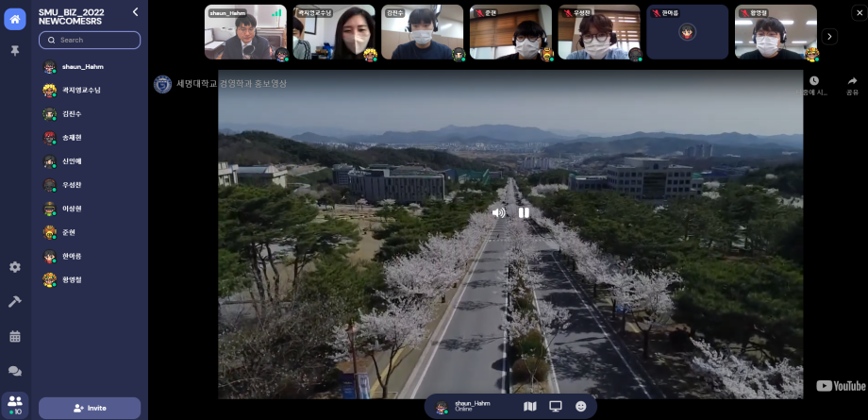Open the build hammer tool
This screenshot has height=420, width=868.
tap(14, 302)
